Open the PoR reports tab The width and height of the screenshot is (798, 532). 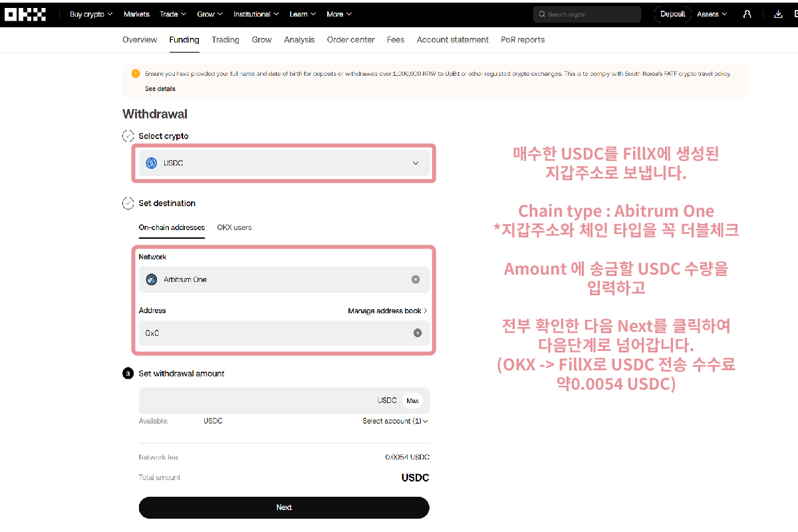(x=523, y=40)
